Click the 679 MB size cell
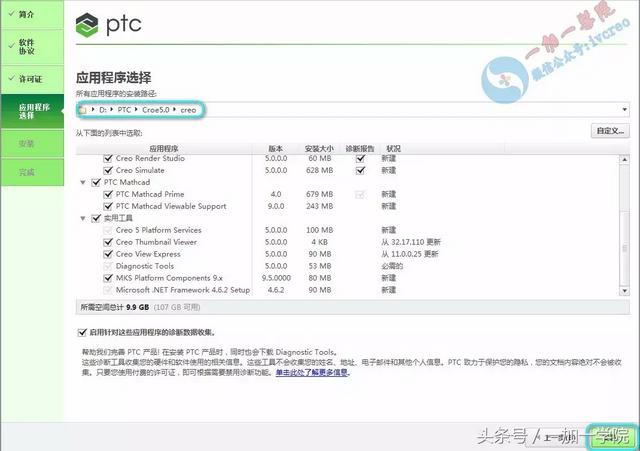Viewport: 640px width, 451px height. 320,194
